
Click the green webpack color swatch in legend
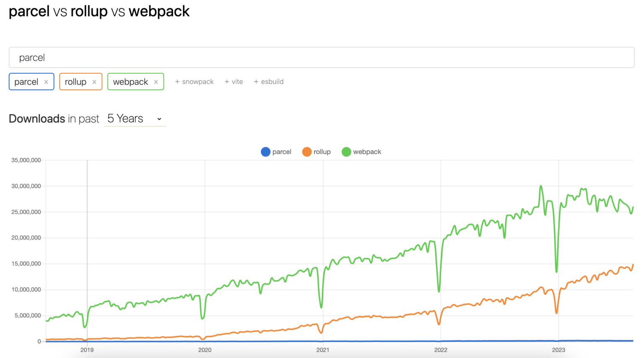[346, 152]
